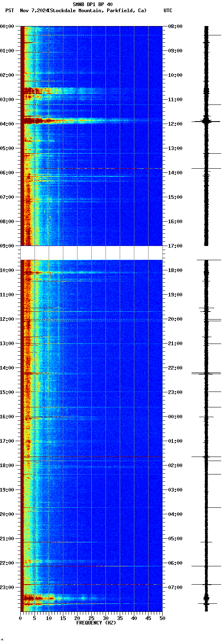
Task: Select the "12:00" label on the UTC axis
Action: (175, 124)
